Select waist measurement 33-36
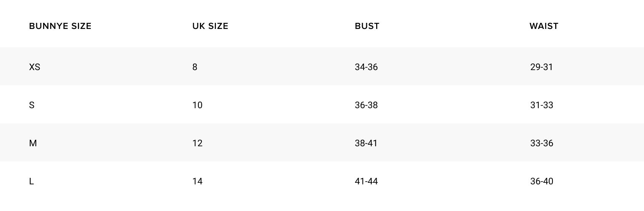The height and width of the screenshot is (211, 644). tap(541, 143)
